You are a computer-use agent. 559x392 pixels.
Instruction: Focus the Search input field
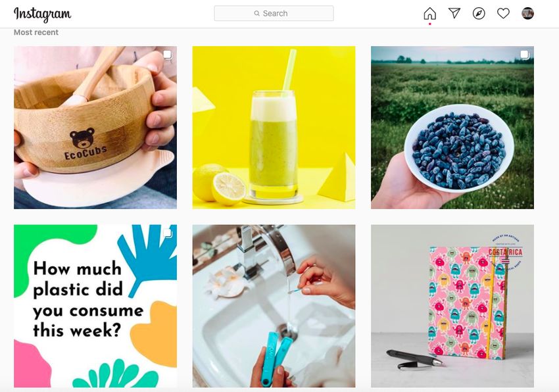[274, 13]
